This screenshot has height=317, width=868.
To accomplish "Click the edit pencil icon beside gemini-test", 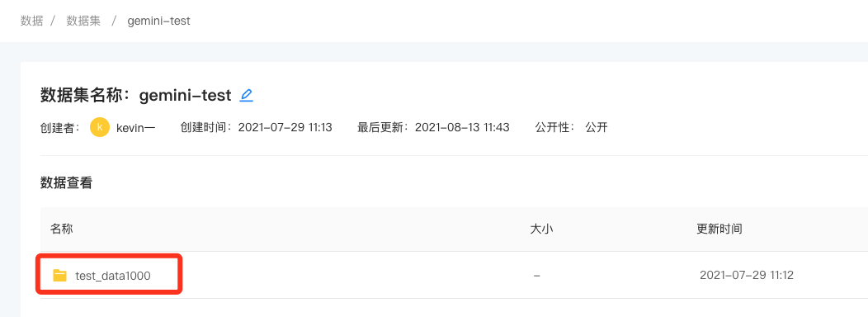I will point(247,95).
